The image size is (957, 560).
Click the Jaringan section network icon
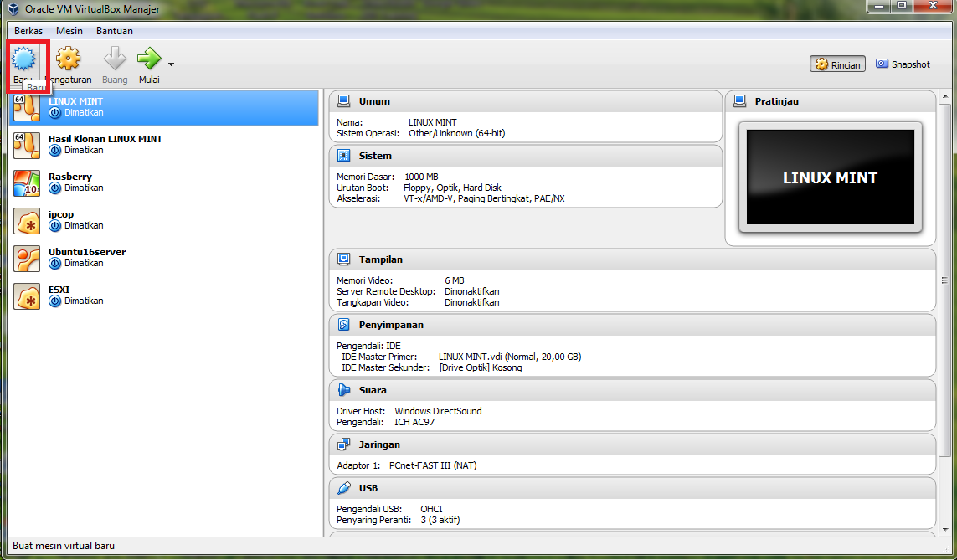(343, 444)
